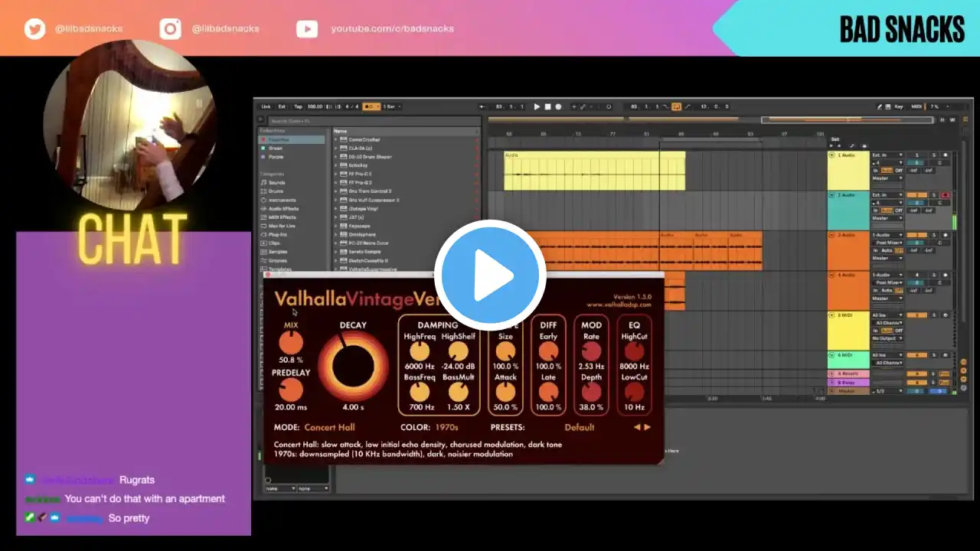980x551 pixels.
Task: Click the device icon beside Keyscape
Action: click(x=344, y=226)
